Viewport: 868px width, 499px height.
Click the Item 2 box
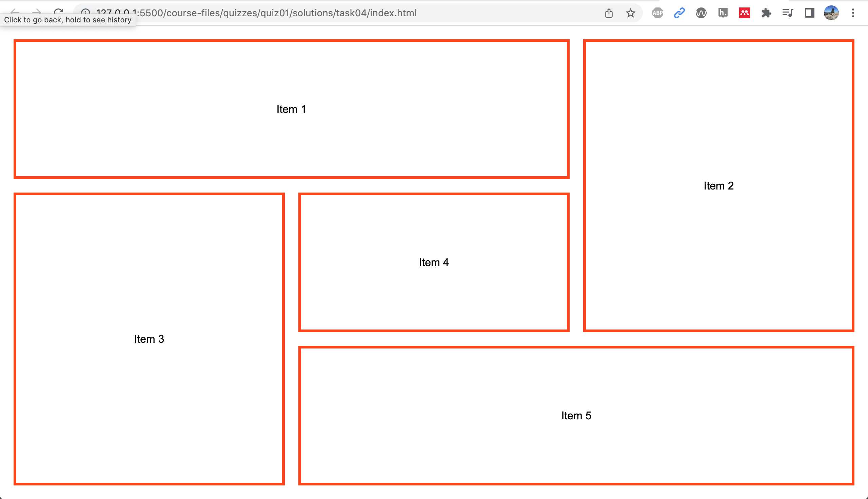pyautogui.click(x=718, y=185)
